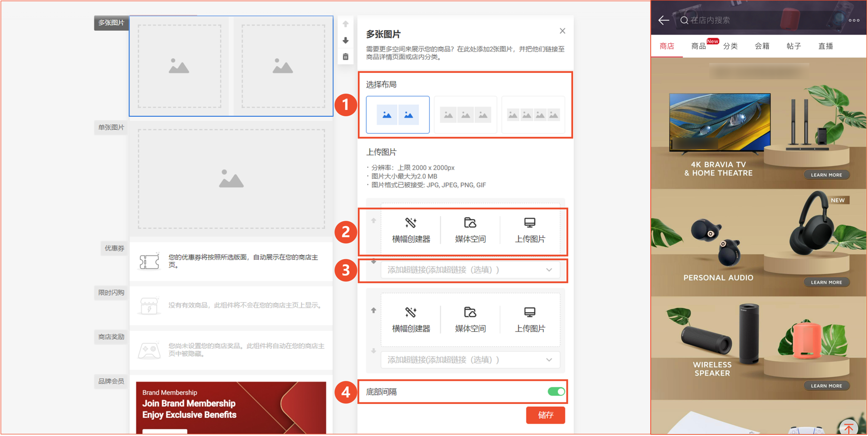Expand second image's 添加超链接 dropdown
This screenshot has width=868, height=436.
(x=470, y=360)
